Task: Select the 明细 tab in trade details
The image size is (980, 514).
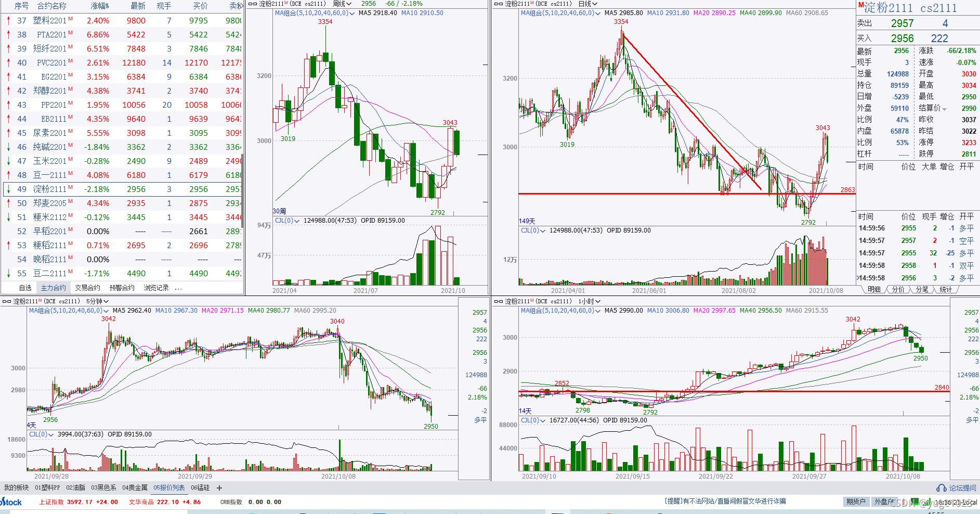Action: [x=874, y=290]
